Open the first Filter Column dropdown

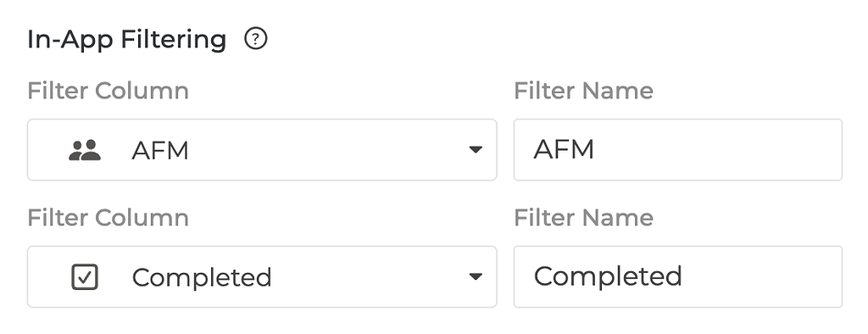click(262, 149)
